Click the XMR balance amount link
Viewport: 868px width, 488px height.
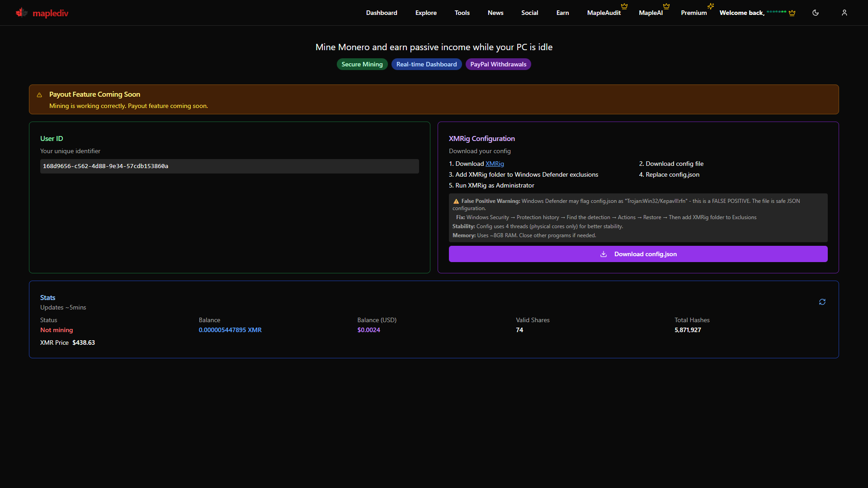click(230, 330)
